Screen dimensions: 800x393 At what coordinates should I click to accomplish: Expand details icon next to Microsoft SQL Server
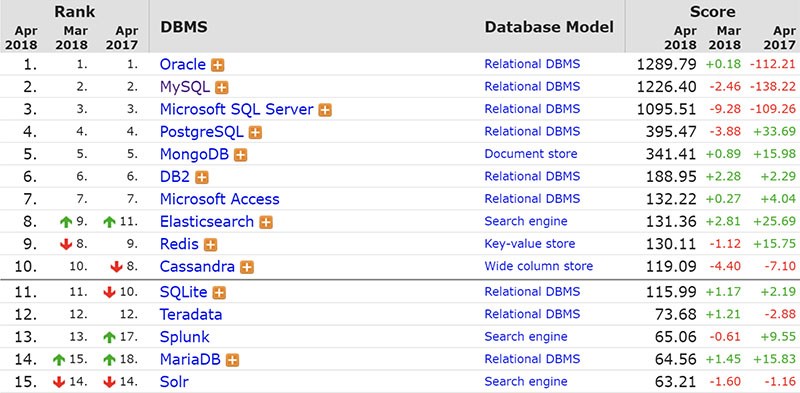click(x=325, y=110)
